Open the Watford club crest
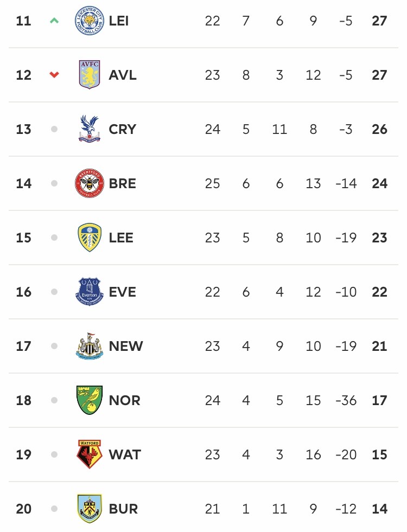407x532 pixels. [90, 454]
